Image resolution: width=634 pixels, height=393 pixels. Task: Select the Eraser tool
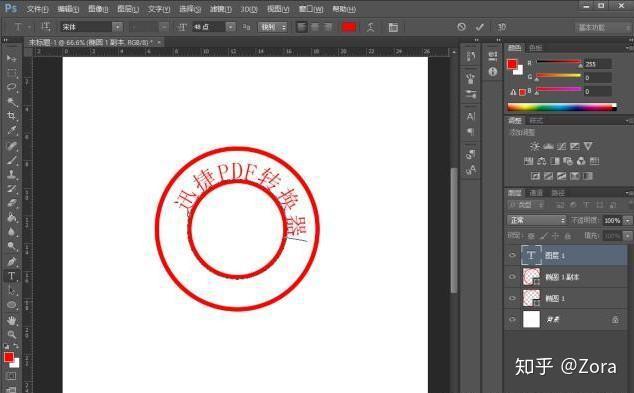pos(11,203)
